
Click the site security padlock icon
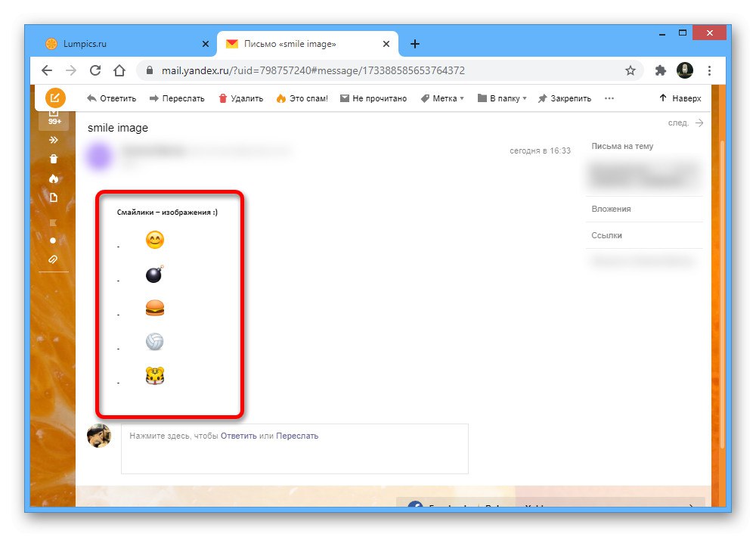[x=150, y=70]
